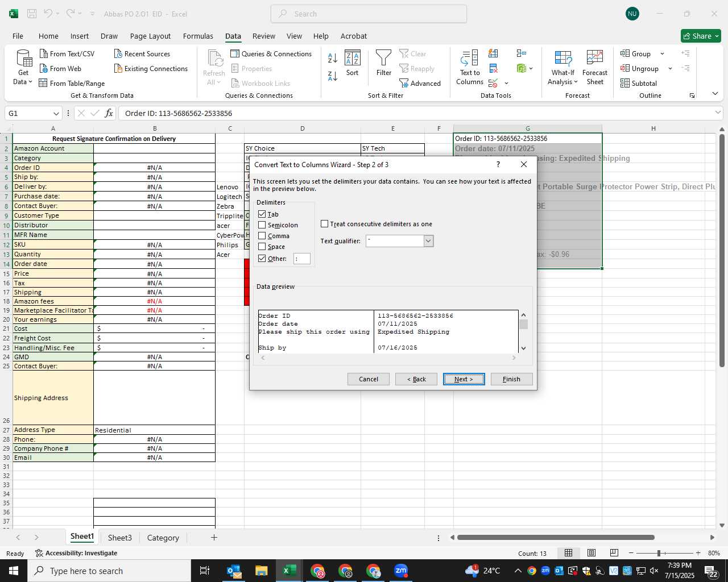
Task: Open the Review tab
Action: pyautogui.click(x=264, y=36)
